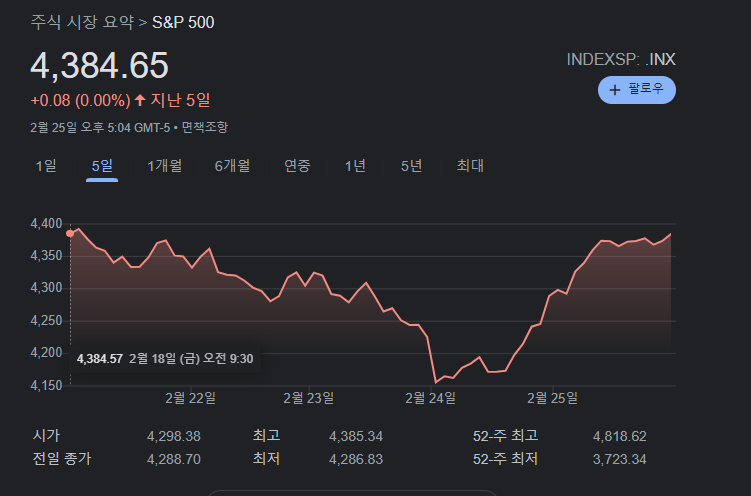This screenshot has height=496, width=751.
Task: Open the 연중 (YTD) range tab
Action: [297, 166]
